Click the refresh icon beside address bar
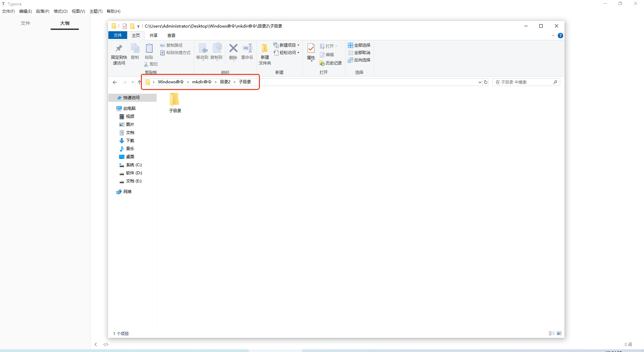 (x=485, y=82)
